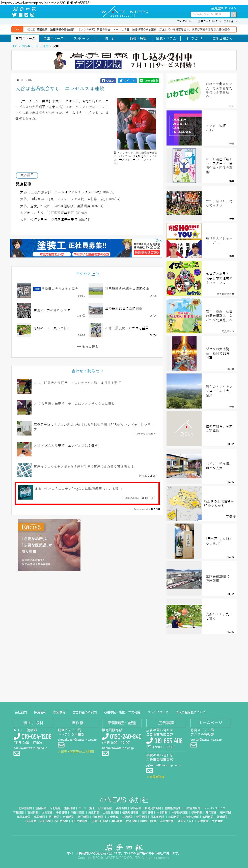Click the Google カスタム検索 input field
The image size is (248, 868).
point(210,14)
